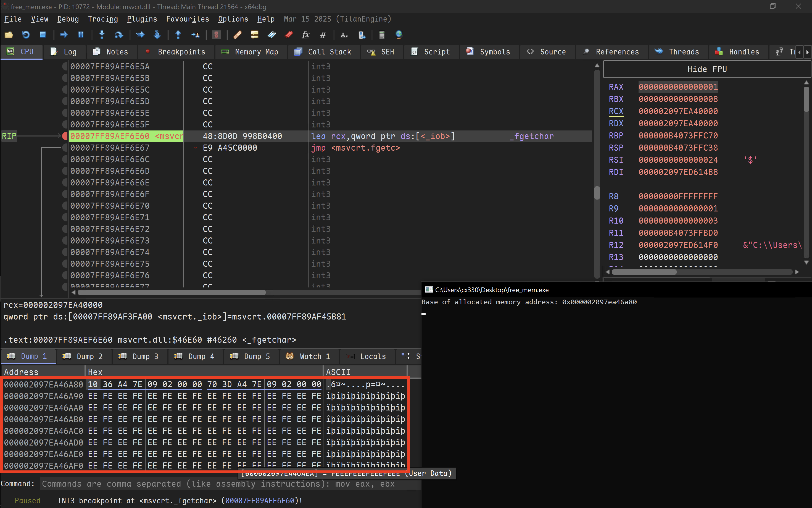Show earlier tabs with the tab-strip left arrow

[x=799, y=52]
